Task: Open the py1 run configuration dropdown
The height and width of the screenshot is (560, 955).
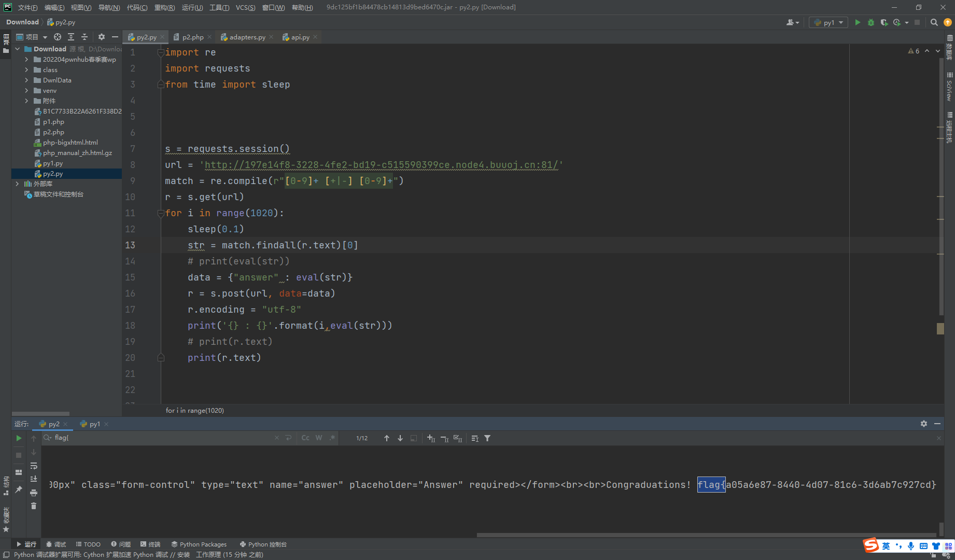Action: 828,22
